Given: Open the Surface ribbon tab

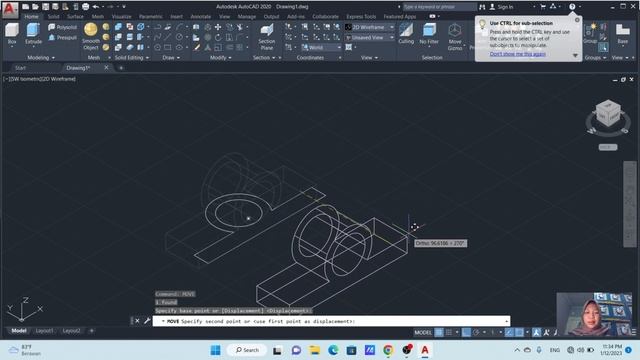Looking at the screenshot, I should 75,16.
